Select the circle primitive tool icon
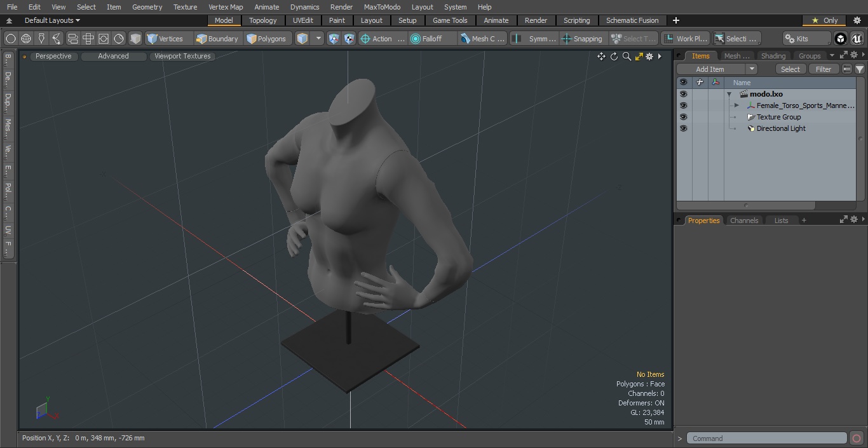The width and height of the screenshot is (868, 448). coord(11,39)
